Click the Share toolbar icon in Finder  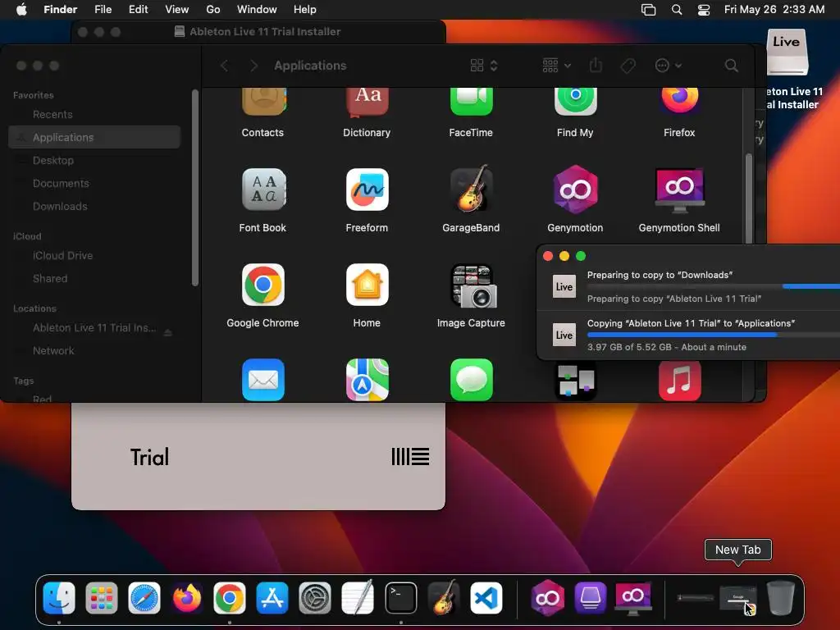pos(596,66)
